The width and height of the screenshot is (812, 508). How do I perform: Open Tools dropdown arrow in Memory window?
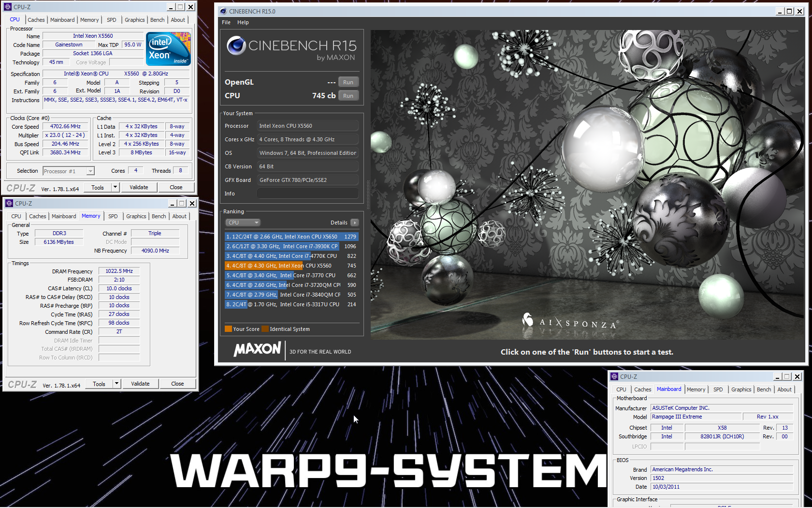click(116, 384)
